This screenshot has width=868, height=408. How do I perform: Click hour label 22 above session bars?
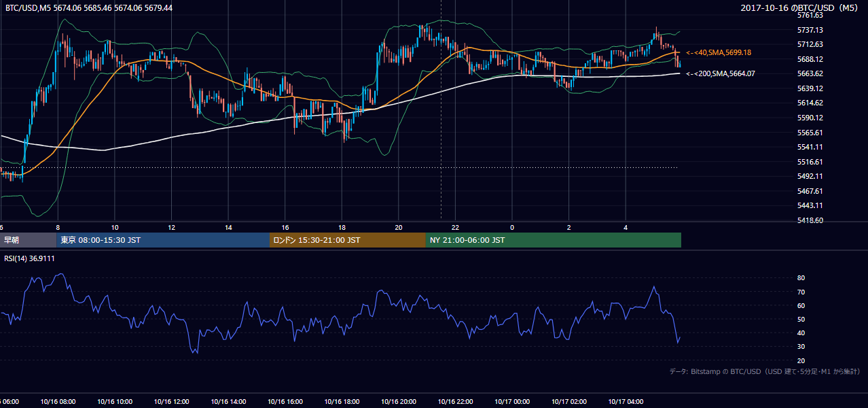(455, 227)
